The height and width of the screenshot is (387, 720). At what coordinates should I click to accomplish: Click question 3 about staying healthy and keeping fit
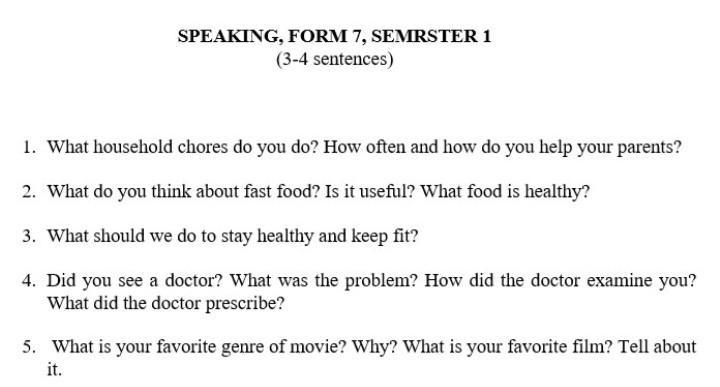click(x=232, y=236)
